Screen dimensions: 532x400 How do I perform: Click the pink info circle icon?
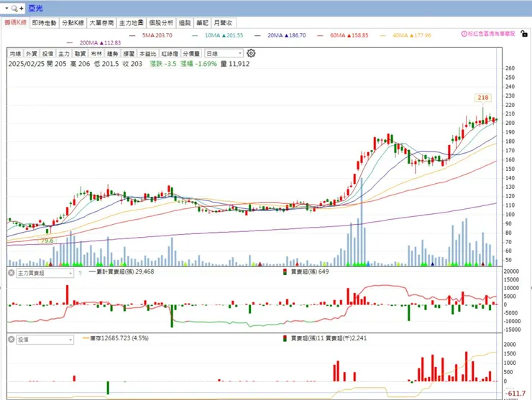click(464, 34)
